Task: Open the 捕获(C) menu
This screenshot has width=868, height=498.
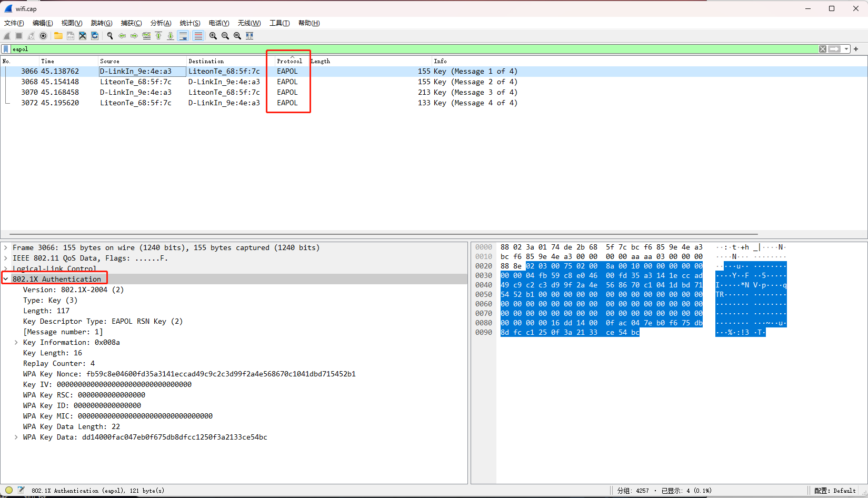Action: coord(131,23)
